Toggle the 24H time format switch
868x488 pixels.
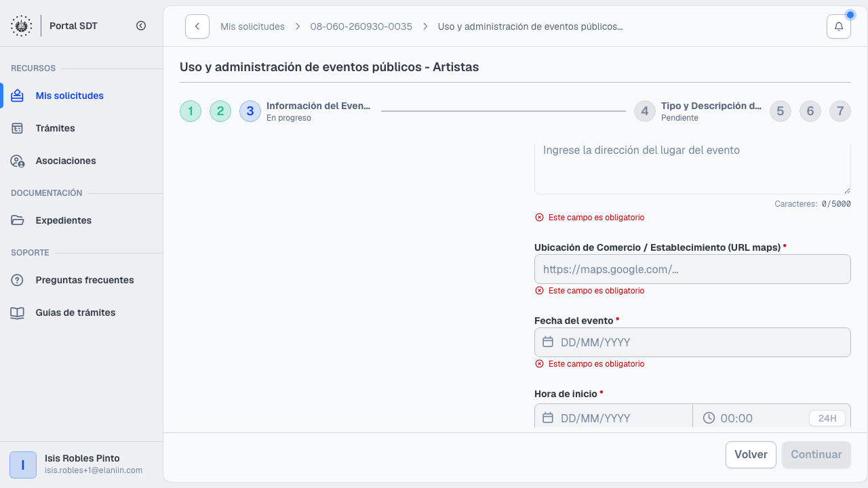click(827, 418)
